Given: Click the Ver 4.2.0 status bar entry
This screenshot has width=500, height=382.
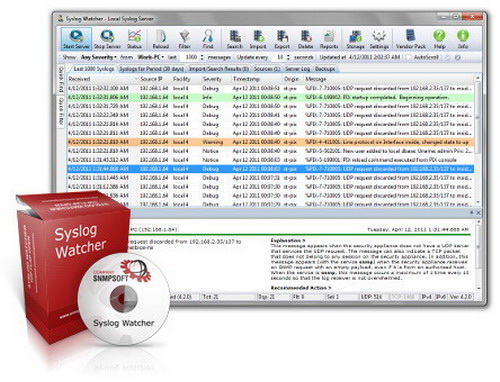Looking at the screenshot, I should [x=461, y=296].
